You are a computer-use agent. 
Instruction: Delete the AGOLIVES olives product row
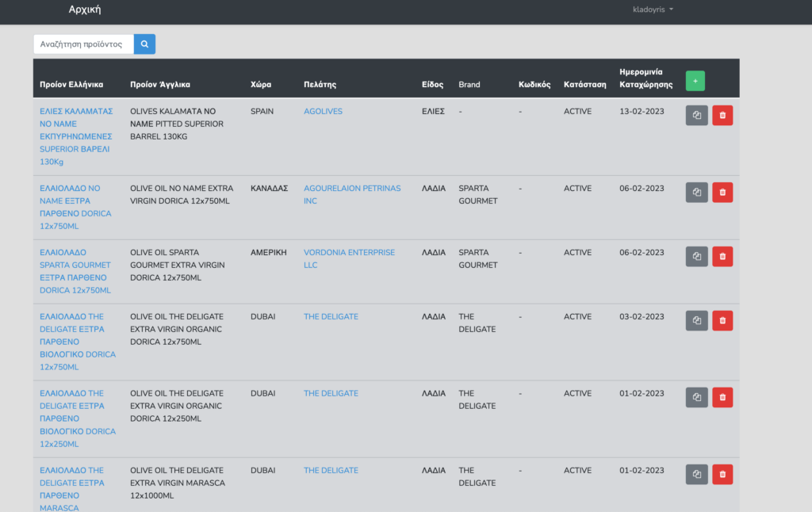722,115
